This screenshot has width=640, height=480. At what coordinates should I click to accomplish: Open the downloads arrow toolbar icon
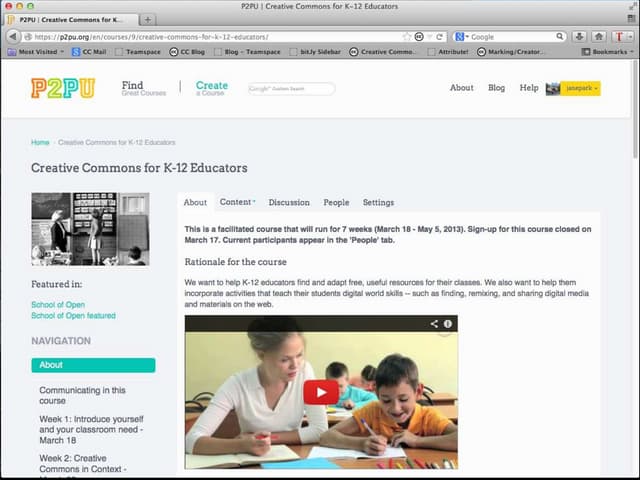[579, 37]
